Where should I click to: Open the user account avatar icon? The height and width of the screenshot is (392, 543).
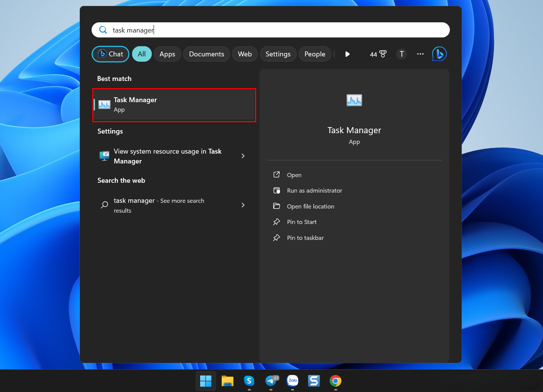pos(401,54)
